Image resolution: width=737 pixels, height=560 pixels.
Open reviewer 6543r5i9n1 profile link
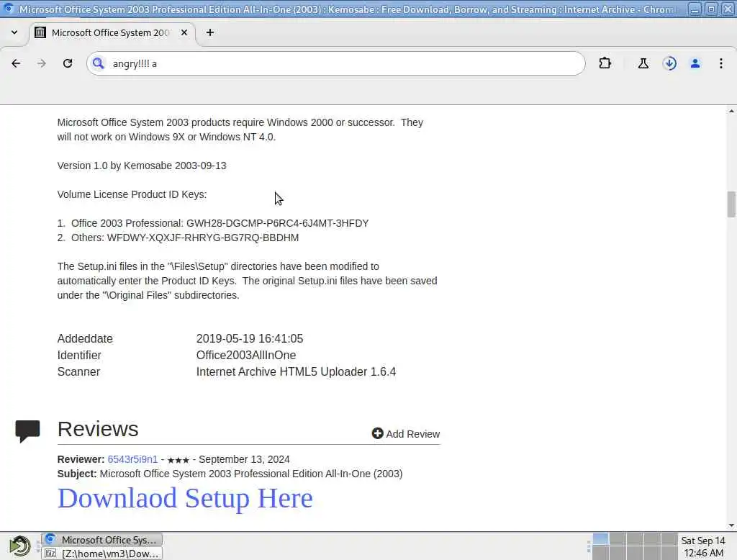[132, 459]
